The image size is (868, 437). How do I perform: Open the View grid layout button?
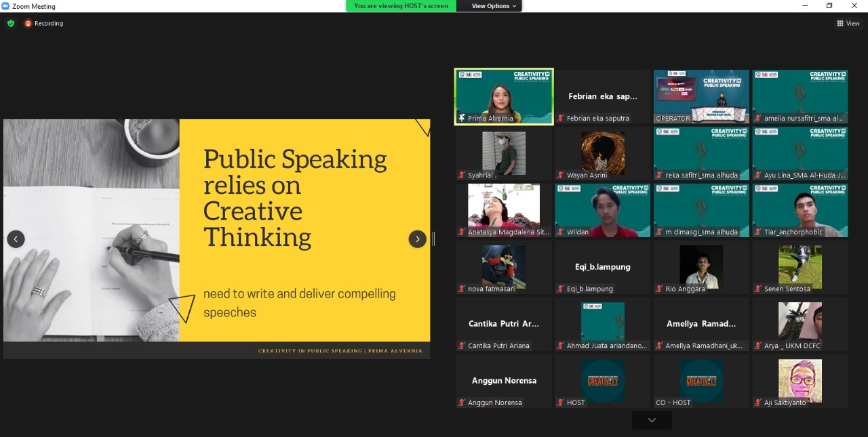(x=848, y=23)
